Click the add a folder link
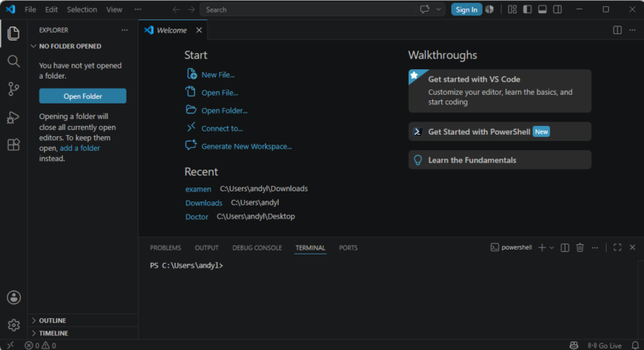 click(80, 148)
